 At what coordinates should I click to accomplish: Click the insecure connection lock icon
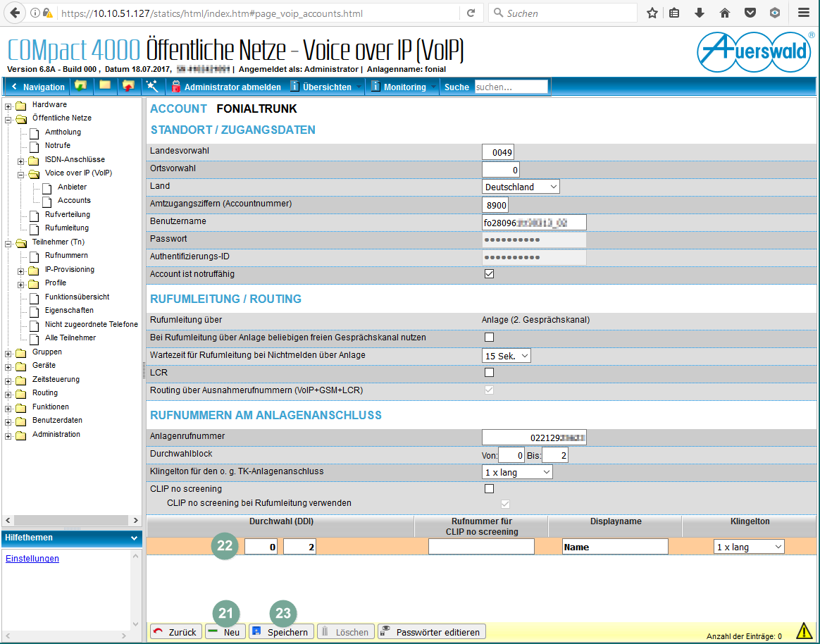[48, 13]
